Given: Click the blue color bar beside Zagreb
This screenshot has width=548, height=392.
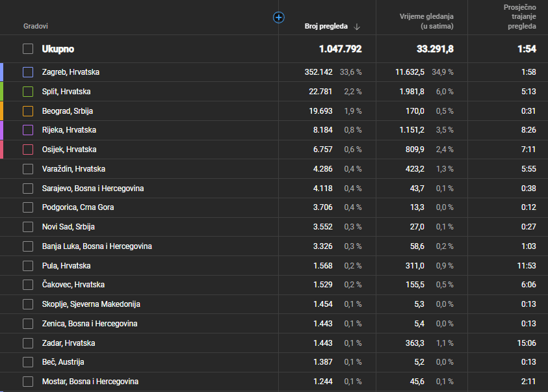Looking at the screenshot, I should pos(2,72).
